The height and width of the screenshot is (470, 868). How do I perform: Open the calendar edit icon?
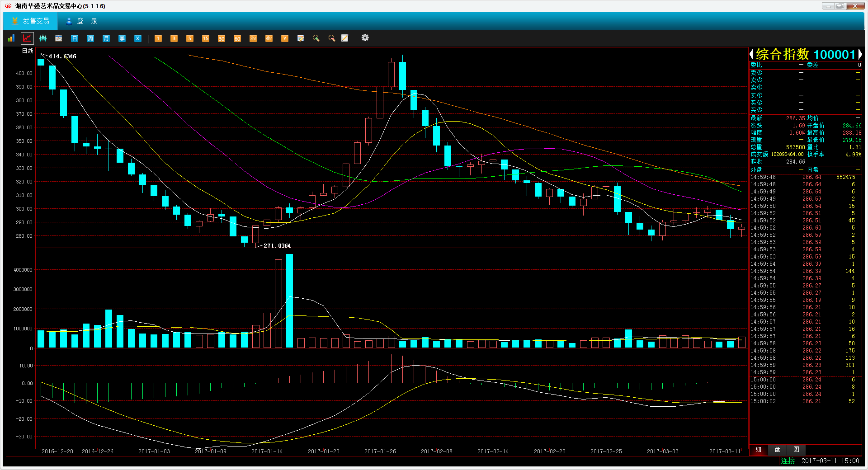[301, 38]
